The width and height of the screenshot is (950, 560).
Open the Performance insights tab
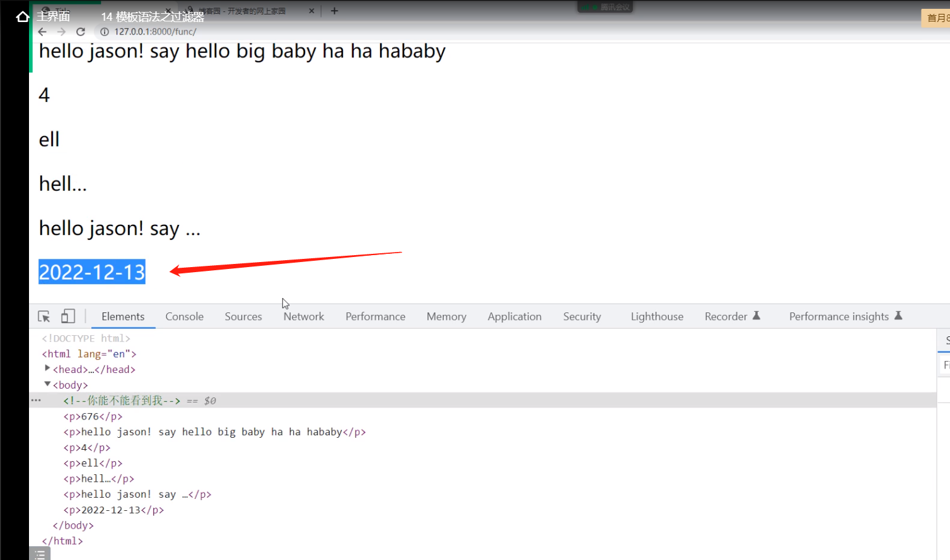[x=846, y=316]
